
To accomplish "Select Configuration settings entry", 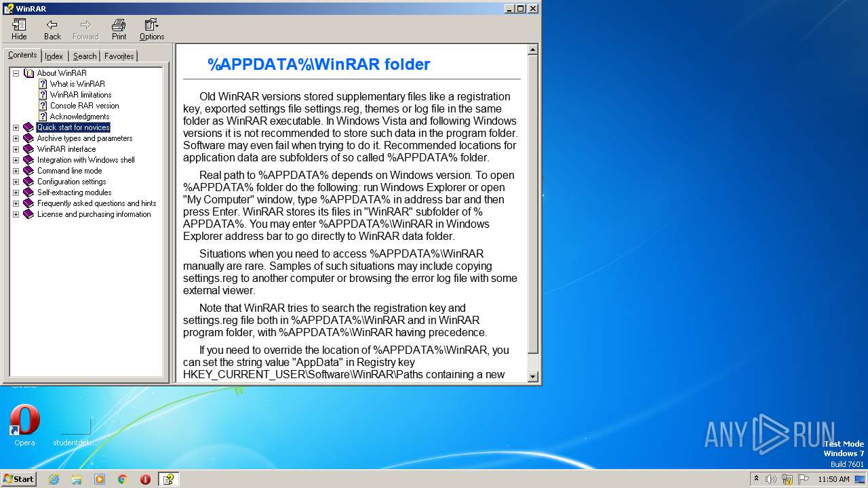I will 71,182.
